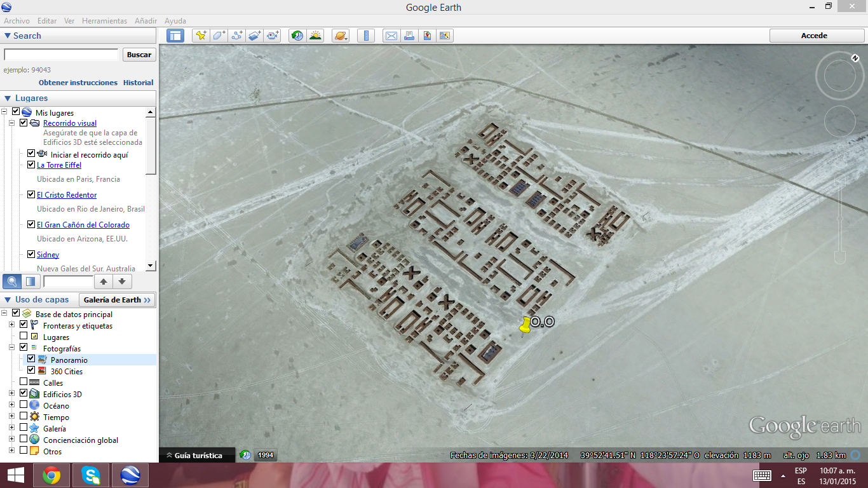The image size is (868, 488).
Task: Collapse the Search panel triangle
Action: point(8,36)
